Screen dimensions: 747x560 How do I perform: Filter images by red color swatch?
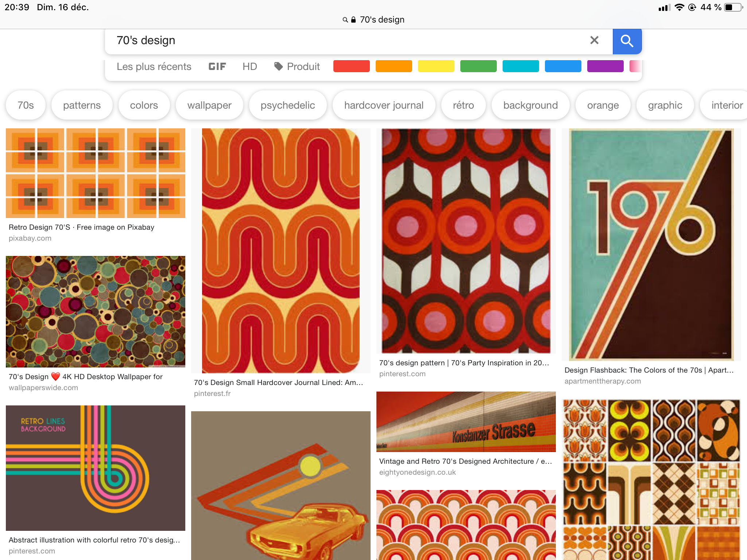tap(351, 66)
